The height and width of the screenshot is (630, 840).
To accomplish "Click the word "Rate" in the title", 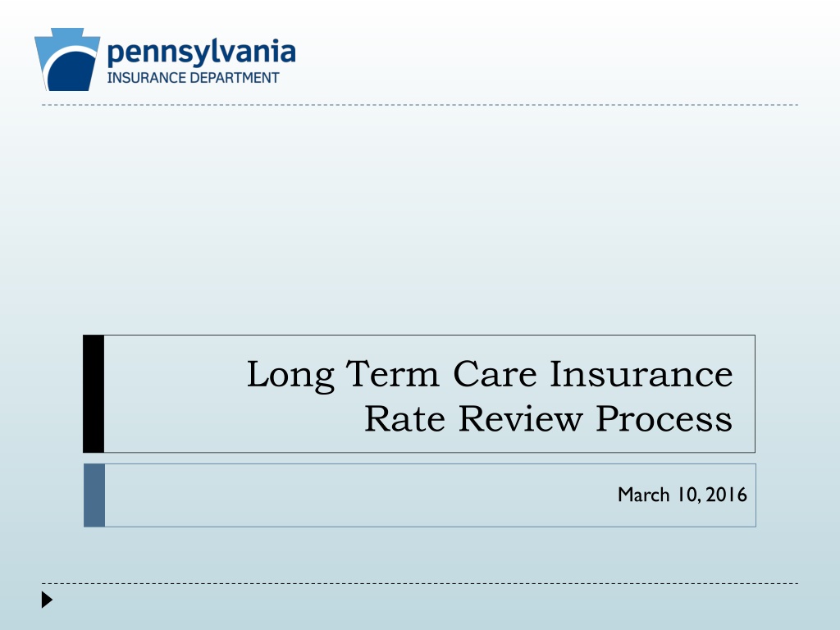I will 404,418.
